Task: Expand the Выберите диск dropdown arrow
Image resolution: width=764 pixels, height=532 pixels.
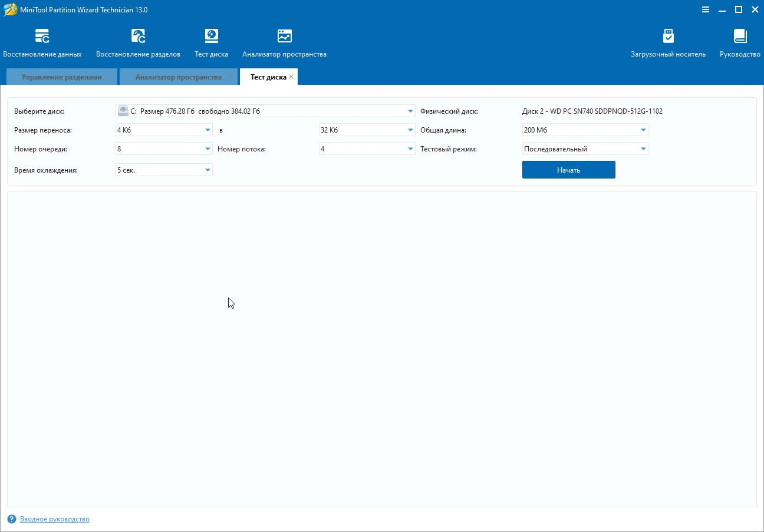Action: coord(410,111)
